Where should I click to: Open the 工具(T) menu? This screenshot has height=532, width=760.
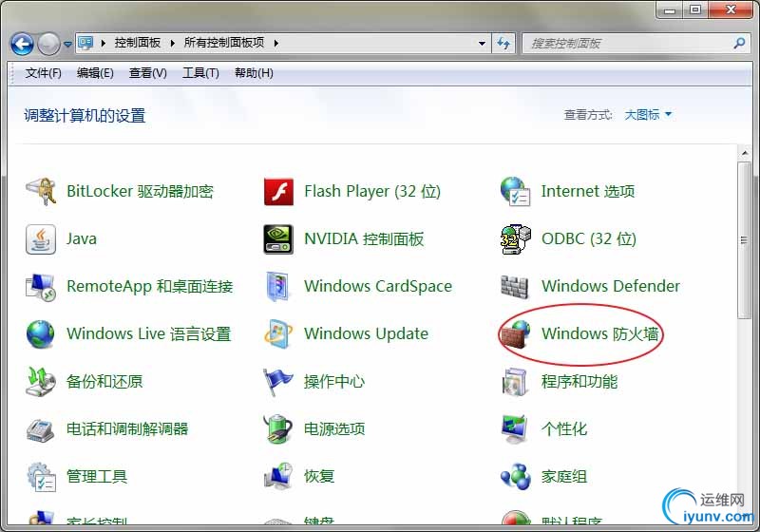pos(200,73)
